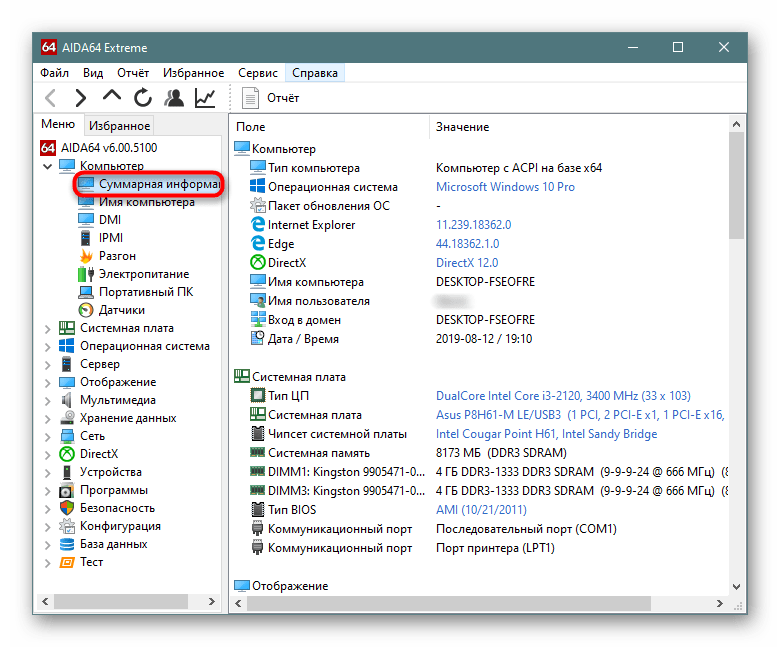Open the DualCore Intel Core i3-2120 link

pos(563,396)
